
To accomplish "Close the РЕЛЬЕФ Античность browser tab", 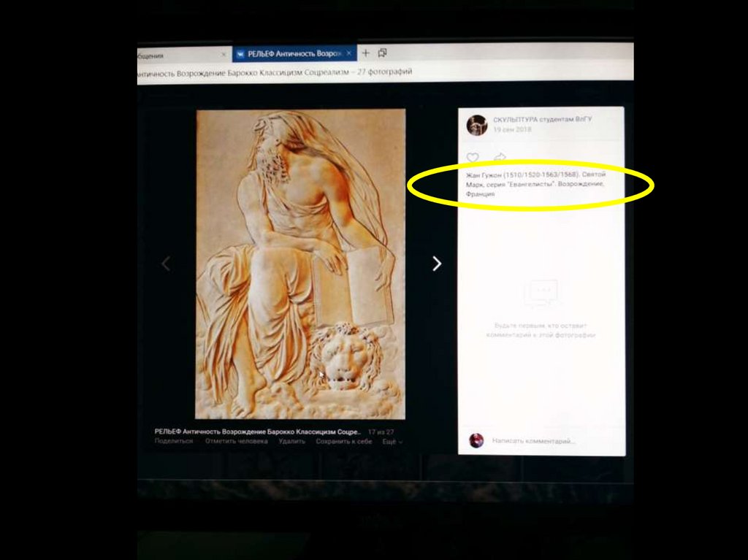I will (x=350, y=53).
